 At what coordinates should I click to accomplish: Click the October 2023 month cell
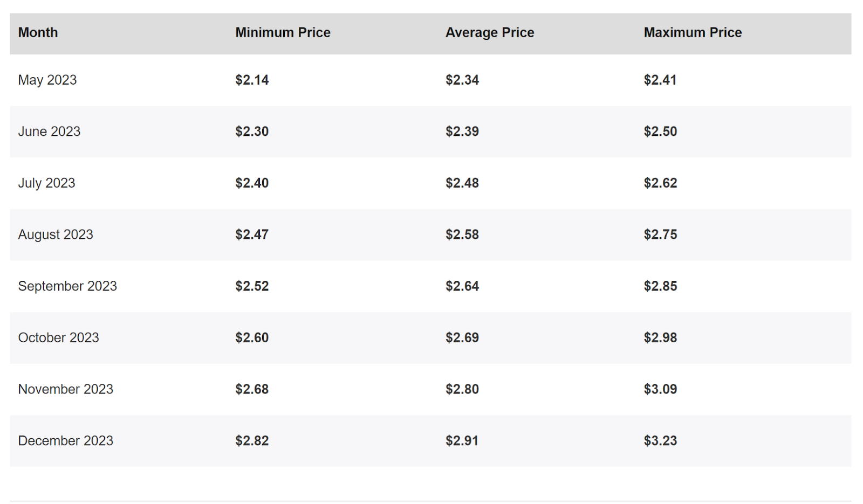(59, 337)
